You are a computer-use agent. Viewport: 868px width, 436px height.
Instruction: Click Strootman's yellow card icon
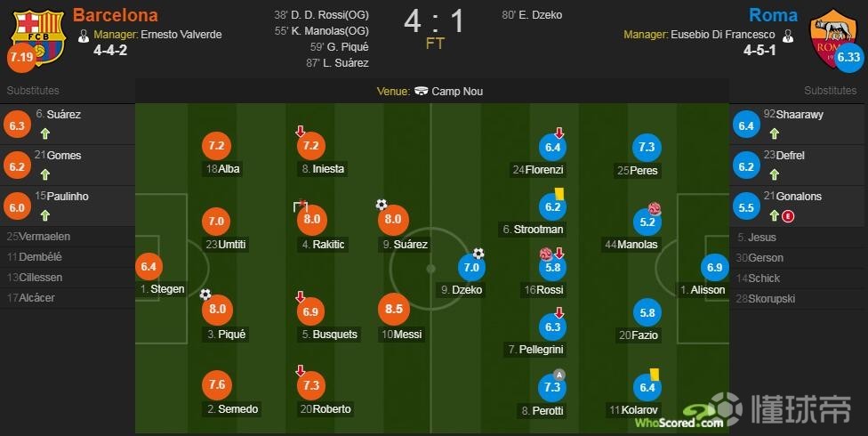(558, 193)
